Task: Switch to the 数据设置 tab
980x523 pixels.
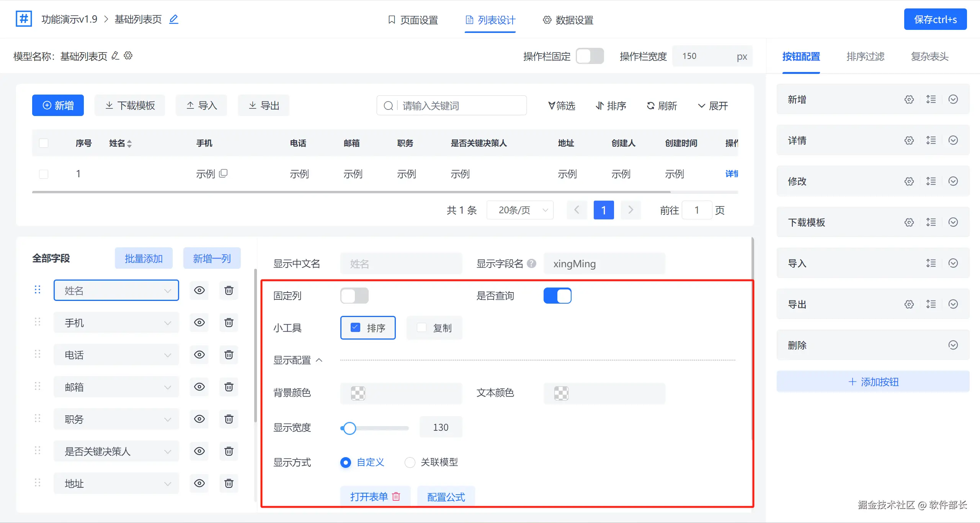Action: 568,20
